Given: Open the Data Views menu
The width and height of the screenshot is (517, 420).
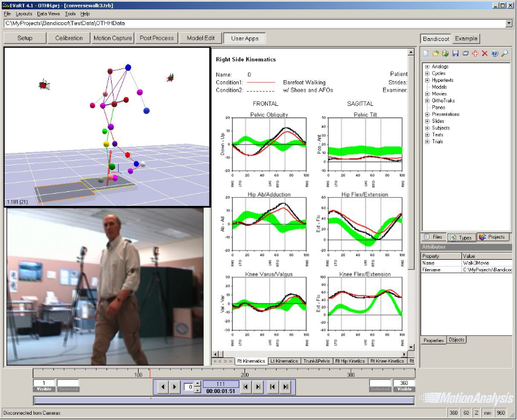Looking at the screenshot, I should coord(48,13).
